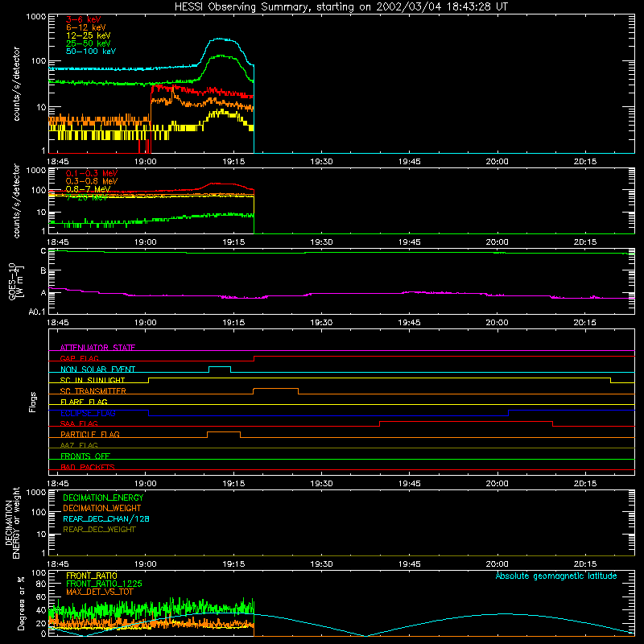Click the REAR_DEC_CHAN/128 legend entry
The image size is (644, 644).
coord(106,518)
